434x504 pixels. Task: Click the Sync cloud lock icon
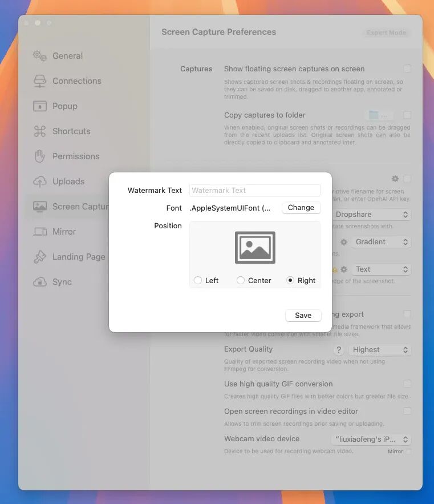[40, 282]
